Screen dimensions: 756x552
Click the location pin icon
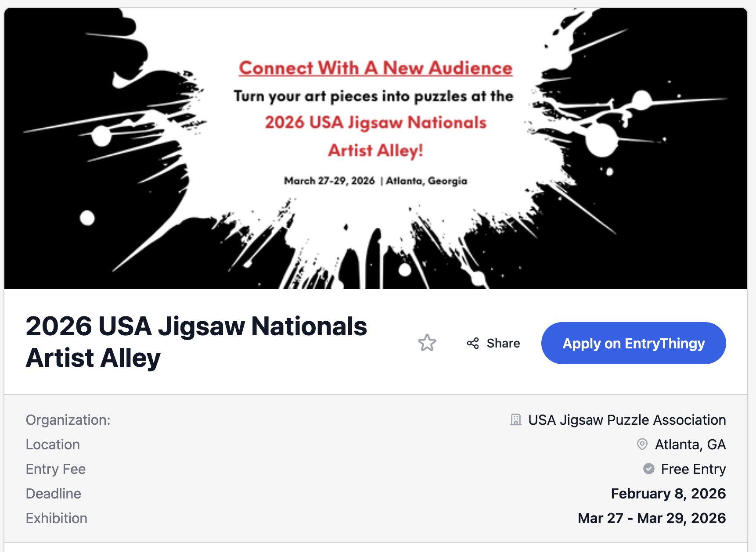point(642,444)
